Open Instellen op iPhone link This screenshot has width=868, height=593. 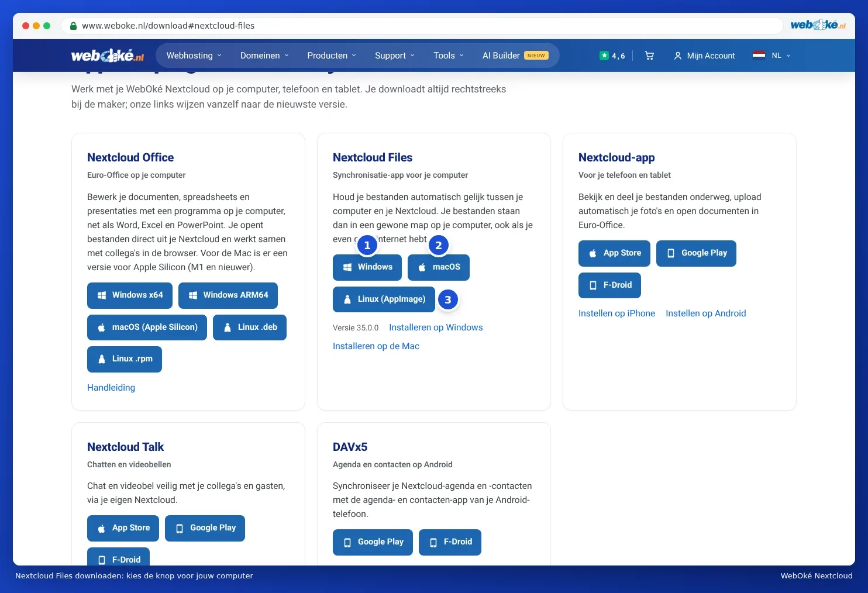coord(616,313)
